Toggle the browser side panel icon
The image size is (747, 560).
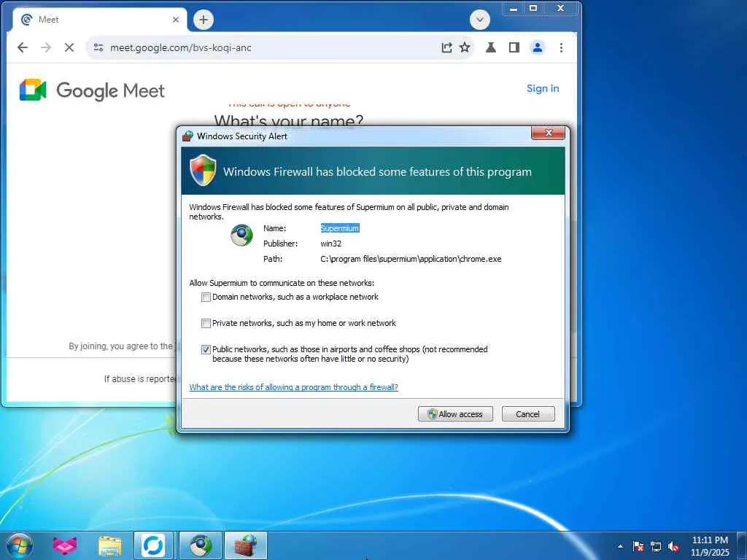pyautogui.click(x=514, y=47)
